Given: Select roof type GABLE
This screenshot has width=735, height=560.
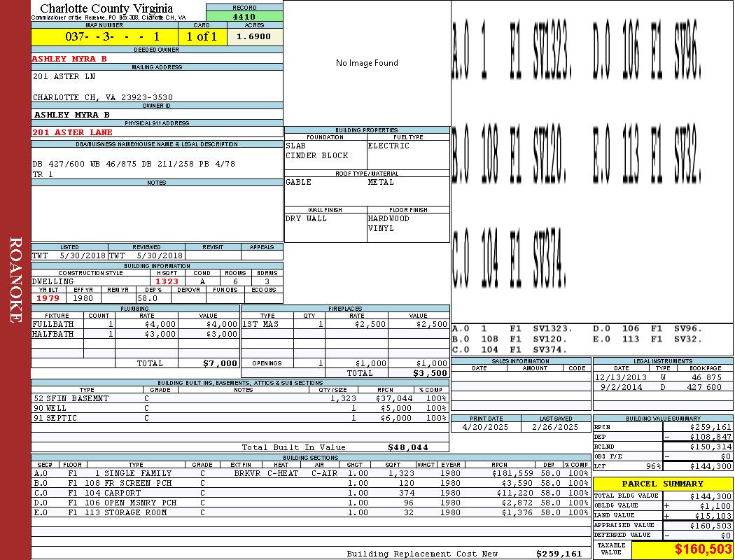Looking at the screenshot, I should tap(299, 182).
